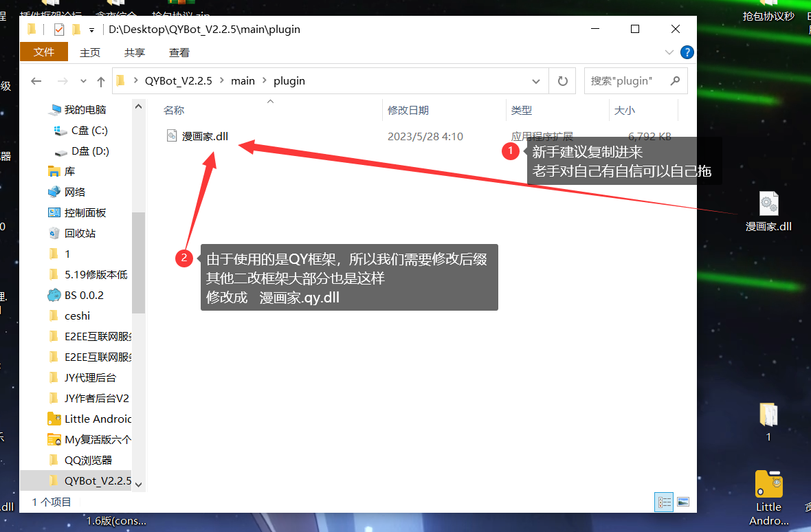Open the address bar history dropdown
This screenshot has height=532, width=811.
pos(536,80)
